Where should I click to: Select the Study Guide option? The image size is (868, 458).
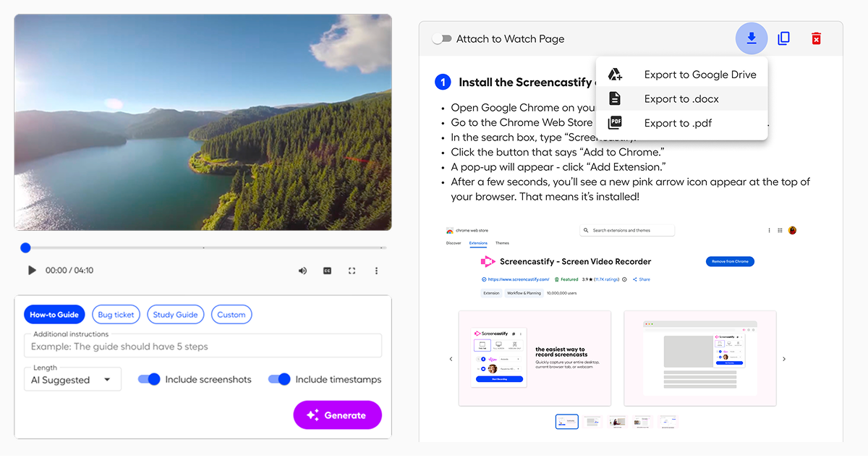click(x=175, y=314)
